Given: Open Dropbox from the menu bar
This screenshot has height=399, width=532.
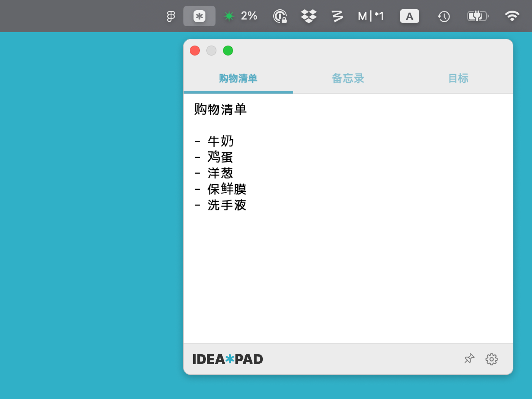Looking at the screenshot, I should 308,16.
